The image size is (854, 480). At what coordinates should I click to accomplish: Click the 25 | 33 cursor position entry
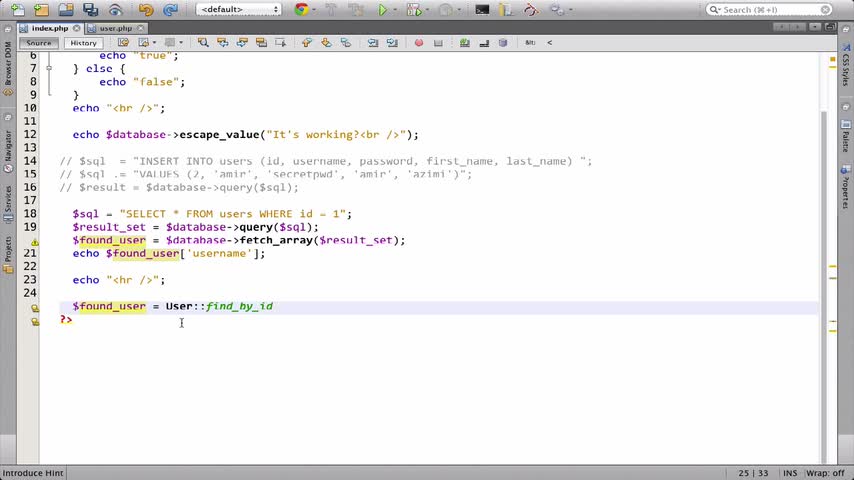click(x=753, y=473)
